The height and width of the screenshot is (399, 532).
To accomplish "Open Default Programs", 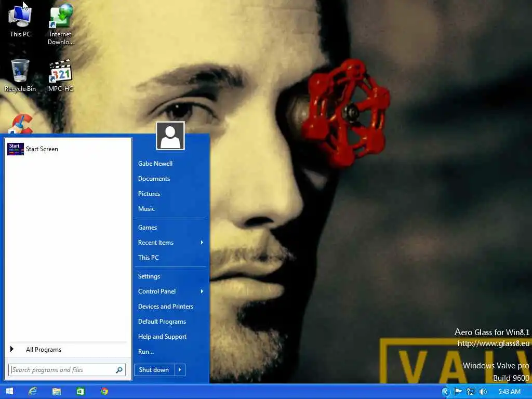I will coord(162,321).
